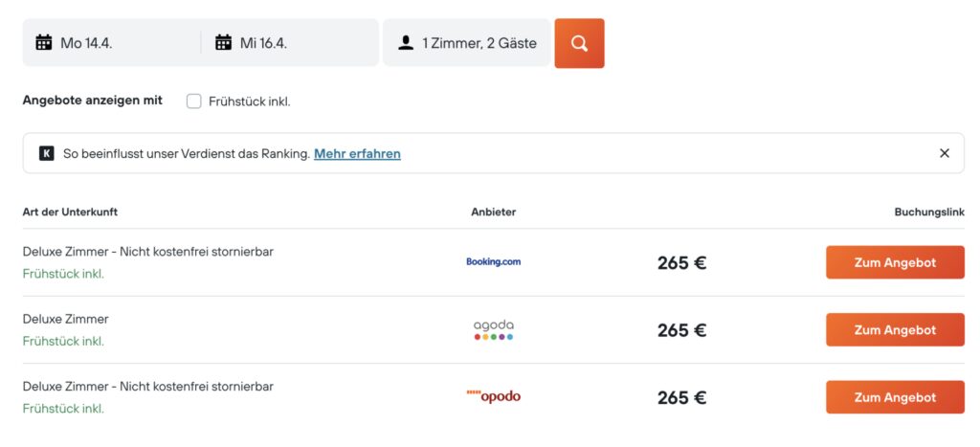
Task: Select the opodo 265 € price
Action: pyautogui.click(x=681, y=397)
